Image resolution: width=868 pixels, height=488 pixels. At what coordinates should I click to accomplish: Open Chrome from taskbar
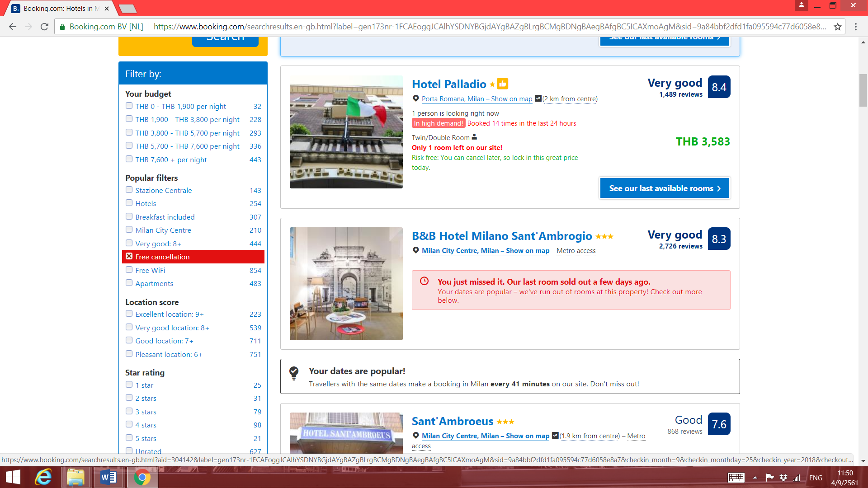coord(142,477)
